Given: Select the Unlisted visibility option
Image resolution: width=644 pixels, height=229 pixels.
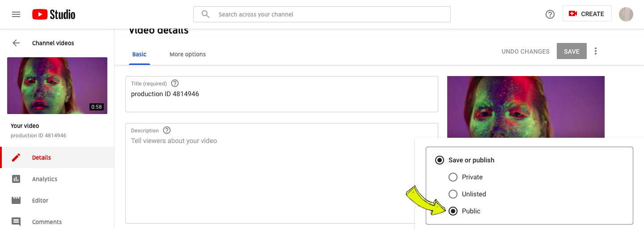Looking at the screenshot, I should pyautogui.click(x=453, y=194).
